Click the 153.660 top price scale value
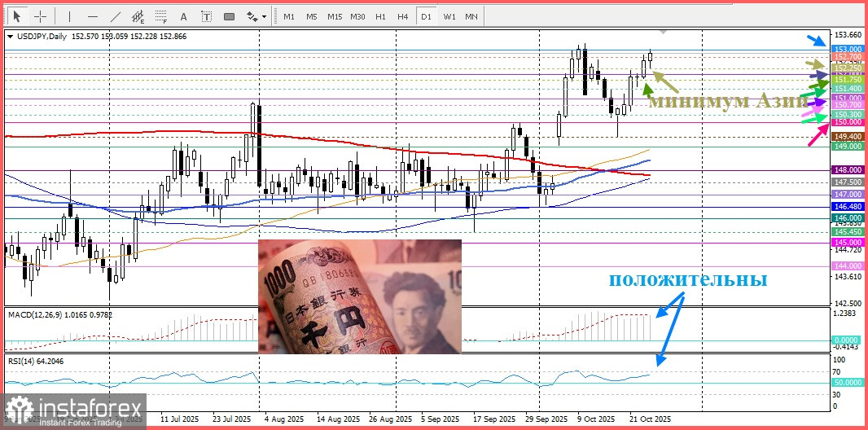This screenshot has height=430, width=868. [847, 33]
